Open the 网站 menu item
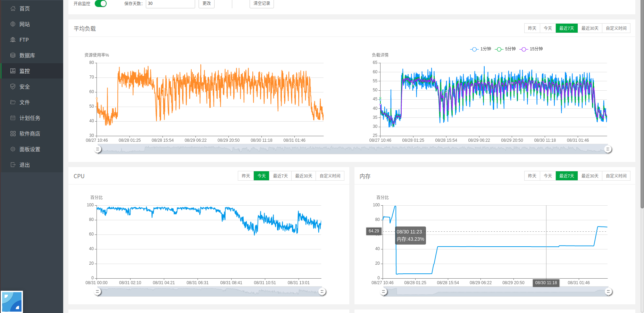 [x=32, y=24]
